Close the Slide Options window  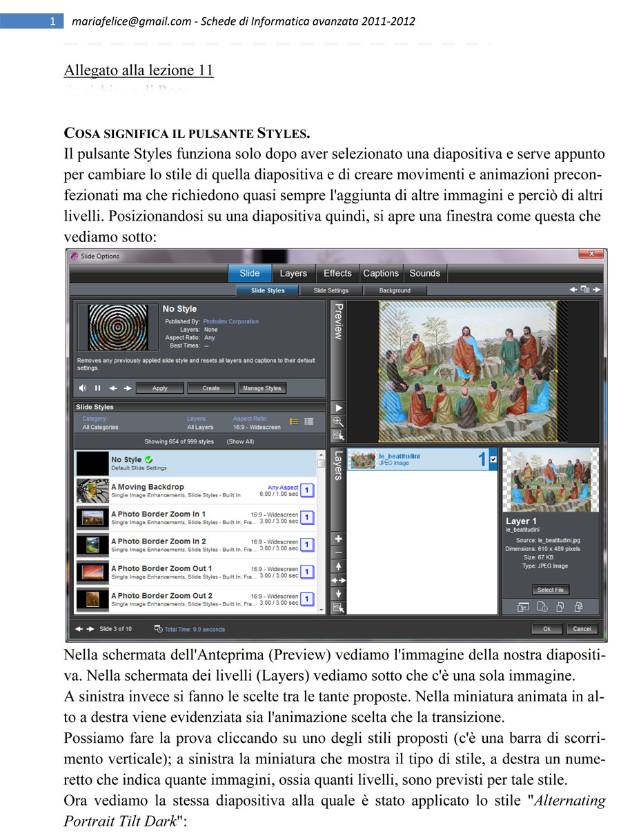point(592,255)
